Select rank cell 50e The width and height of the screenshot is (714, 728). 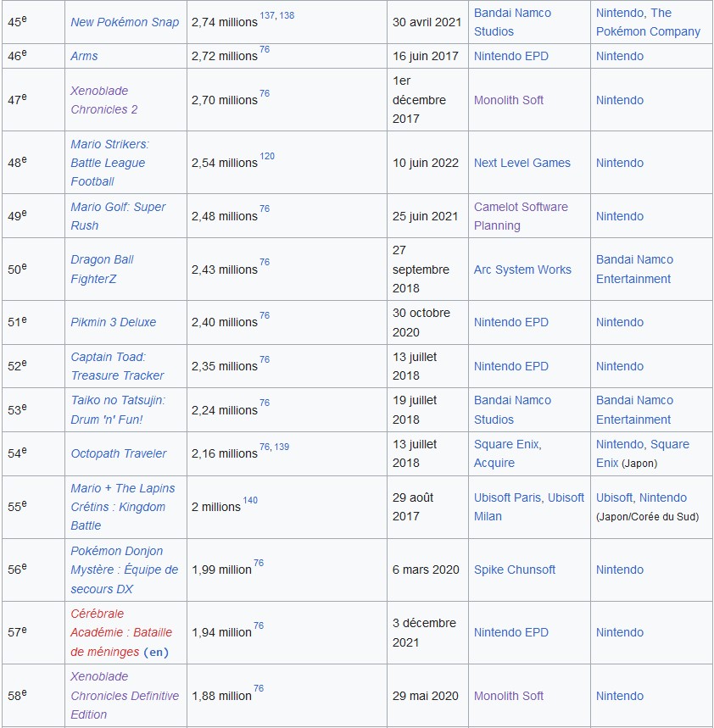(x=33, y=270)
